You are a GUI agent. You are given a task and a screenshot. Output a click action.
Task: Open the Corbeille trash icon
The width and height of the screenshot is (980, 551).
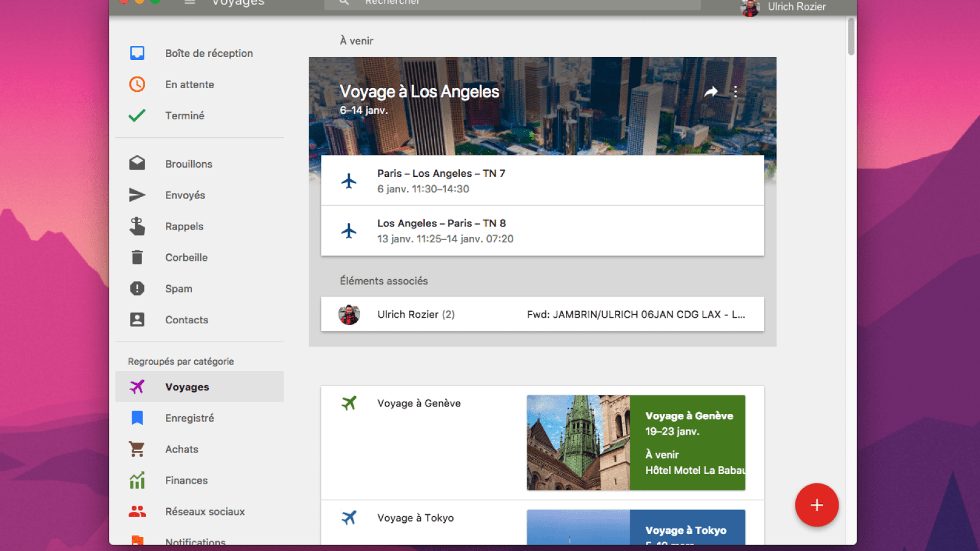[137, 257]
